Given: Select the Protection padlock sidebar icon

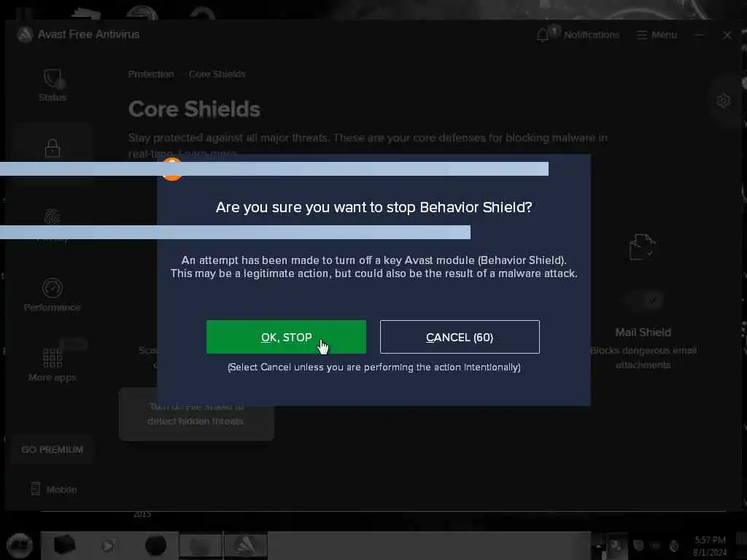Looking at the screenshot, I should pos(53,148).
